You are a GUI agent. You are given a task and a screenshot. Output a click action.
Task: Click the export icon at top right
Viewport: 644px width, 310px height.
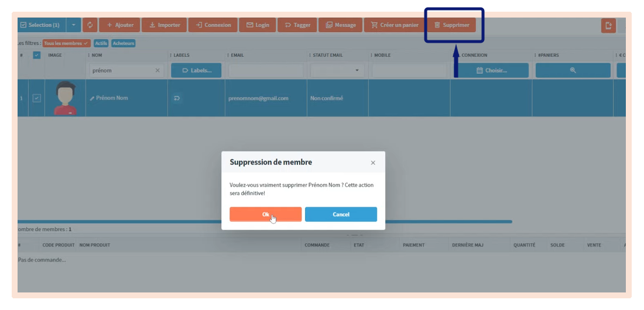pos(608,26)
